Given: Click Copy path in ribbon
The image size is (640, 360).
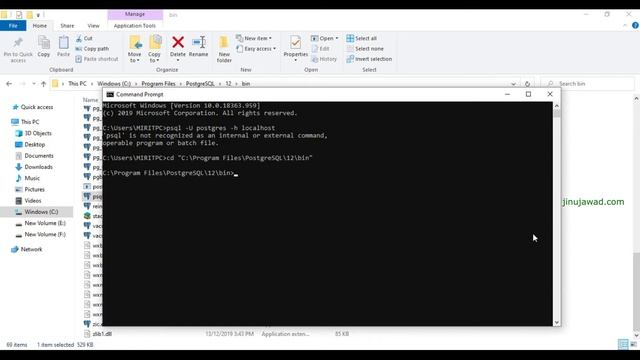Looking at the screenshot, I should (92, 49).
